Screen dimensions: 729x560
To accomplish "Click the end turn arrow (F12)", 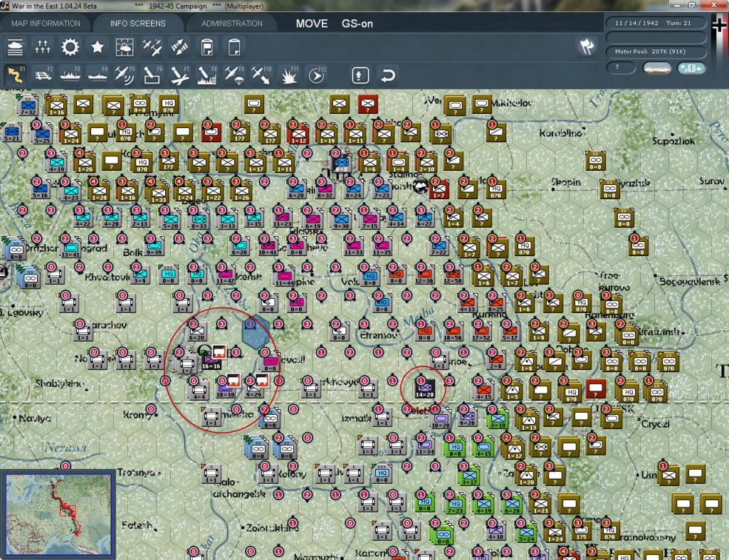I will point(316,75).
